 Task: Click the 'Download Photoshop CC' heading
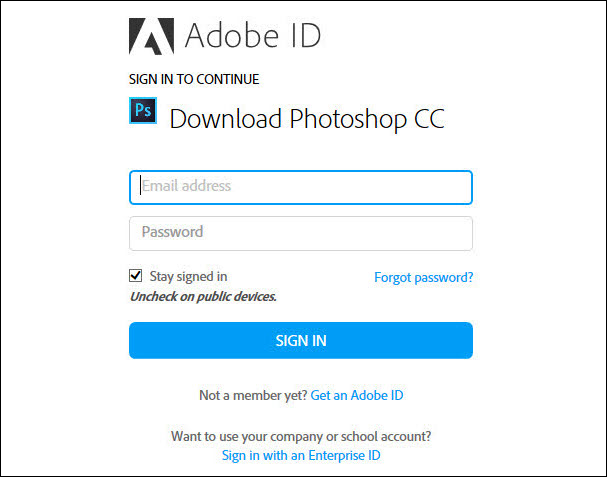[x=307, y=118]
